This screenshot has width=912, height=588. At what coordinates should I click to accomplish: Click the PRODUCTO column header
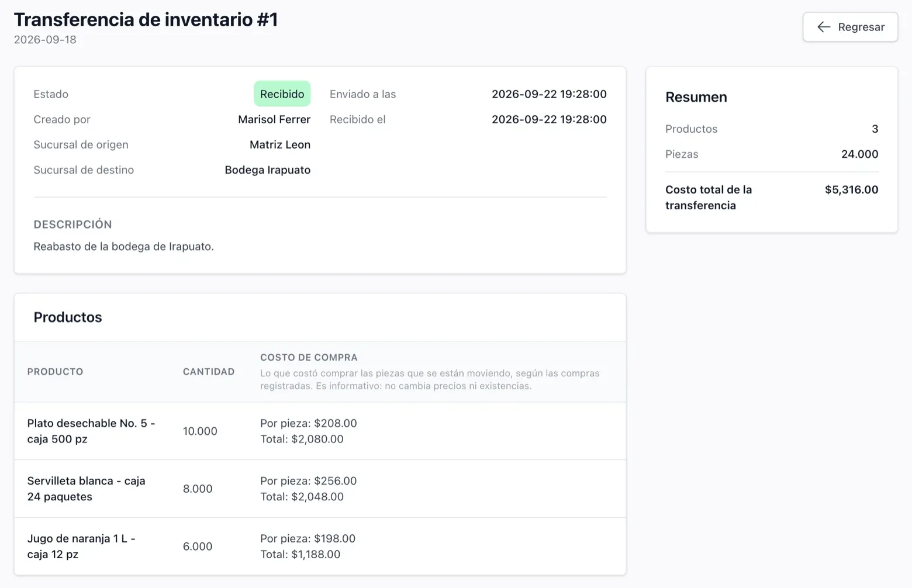tap(56, 372)
